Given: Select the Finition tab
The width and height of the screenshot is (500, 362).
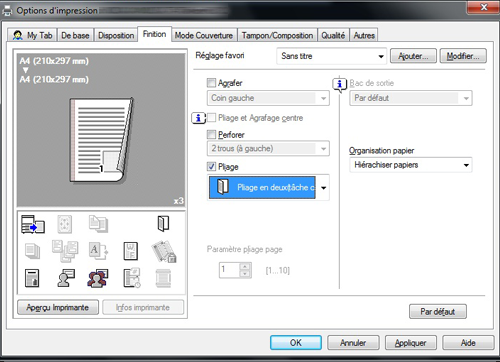Looking at the screenshot, I should (x=154, y=34).
